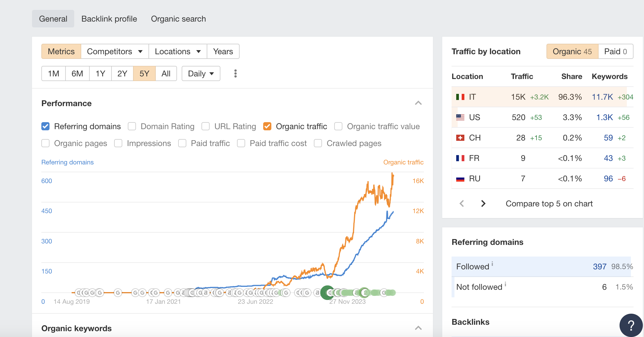Image resolution: width=644 pixels, height=337 pixels.
Task: Click the Referring domains axis legend label
Action: pos(68,162)
